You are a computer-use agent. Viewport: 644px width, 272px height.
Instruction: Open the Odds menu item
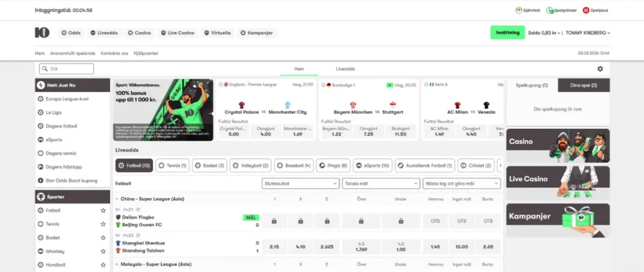point(71,33)
